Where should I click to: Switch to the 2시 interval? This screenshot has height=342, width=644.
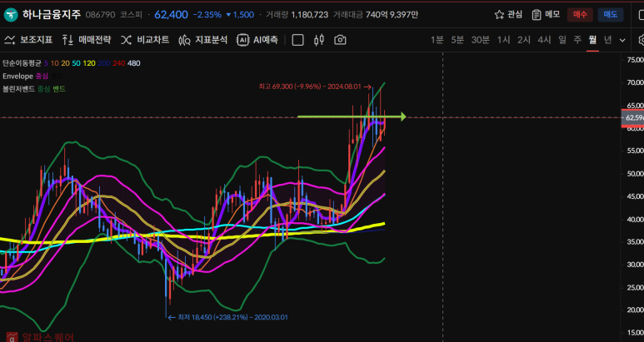pos(524,40)
